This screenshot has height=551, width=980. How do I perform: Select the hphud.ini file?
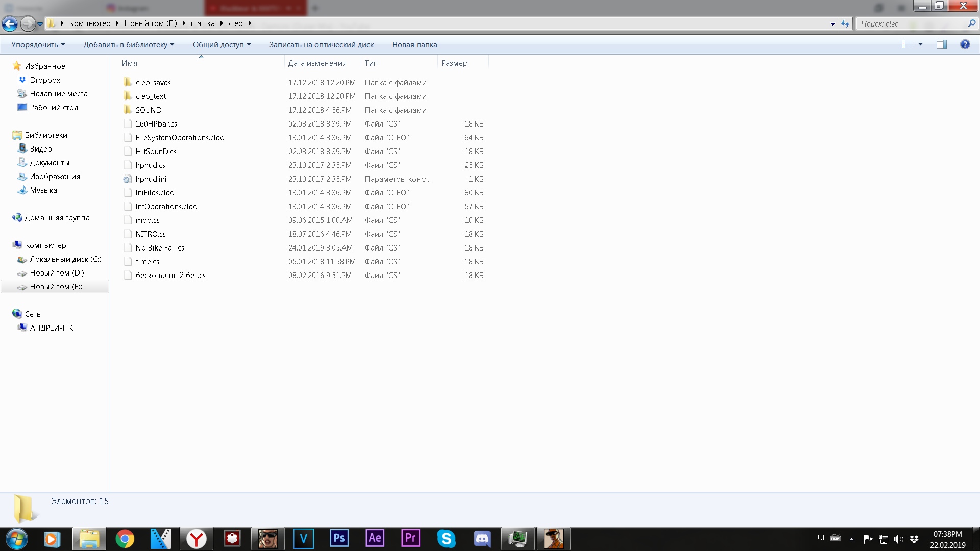(151, 179)
